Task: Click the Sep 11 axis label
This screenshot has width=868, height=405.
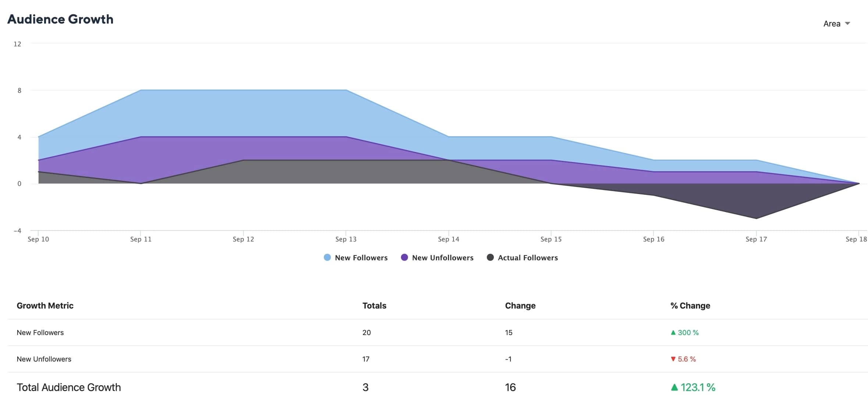Action: 141,239
